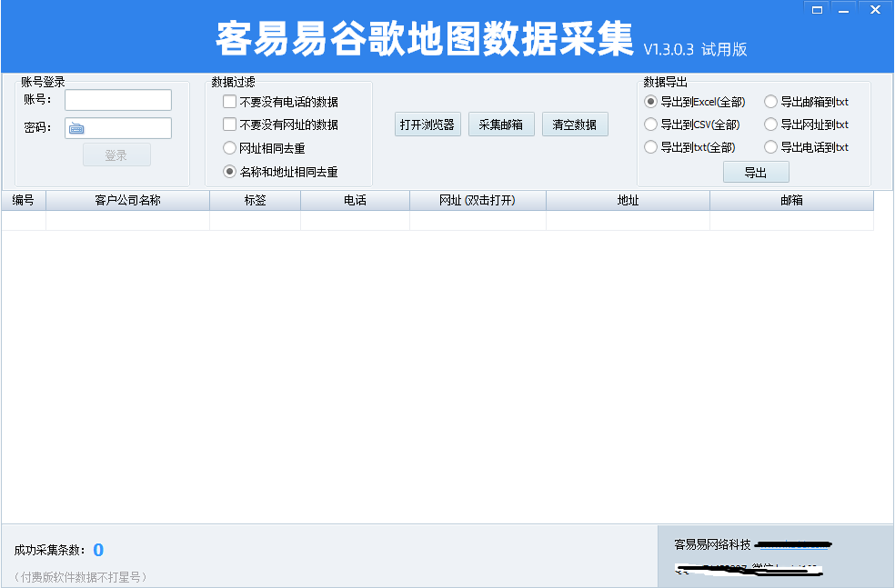The image size is (895, 588).
Task: Focus the 账号 account input field
Action: pos(118,100)
